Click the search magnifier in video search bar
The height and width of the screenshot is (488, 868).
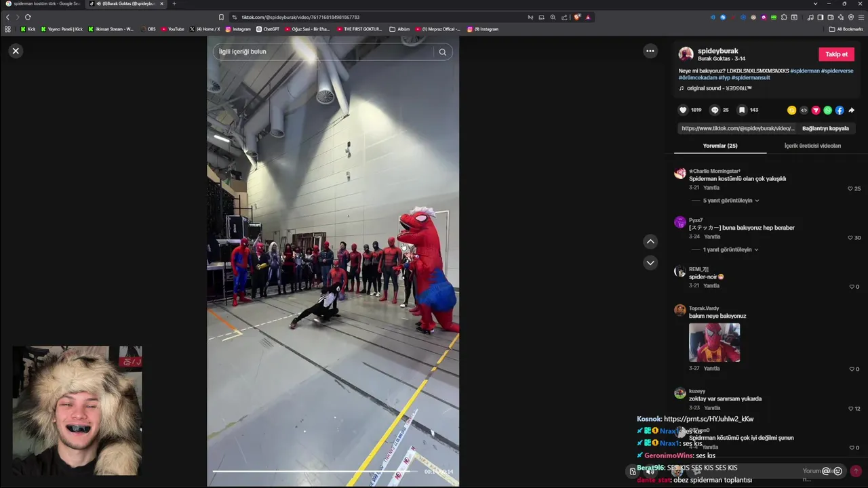tap(442, 52)
